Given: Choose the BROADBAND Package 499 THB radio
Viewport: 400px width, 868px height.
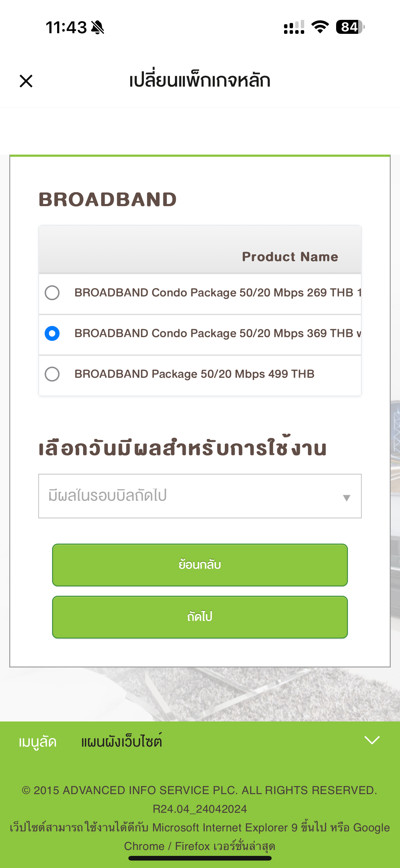Looking at the screenshot, I should [x=52, y=374].
